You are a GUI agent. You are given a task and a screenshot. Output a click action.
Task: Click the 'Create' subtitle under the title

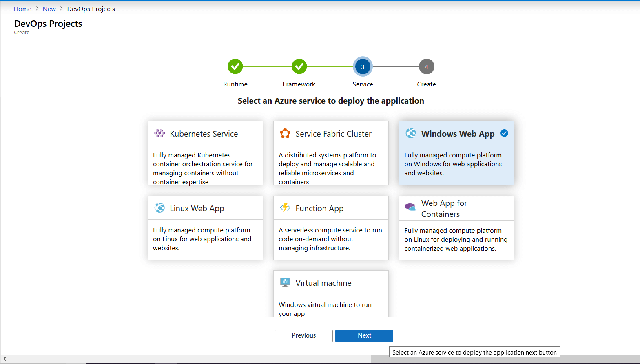pyautogui.click(x=22, y=33)
